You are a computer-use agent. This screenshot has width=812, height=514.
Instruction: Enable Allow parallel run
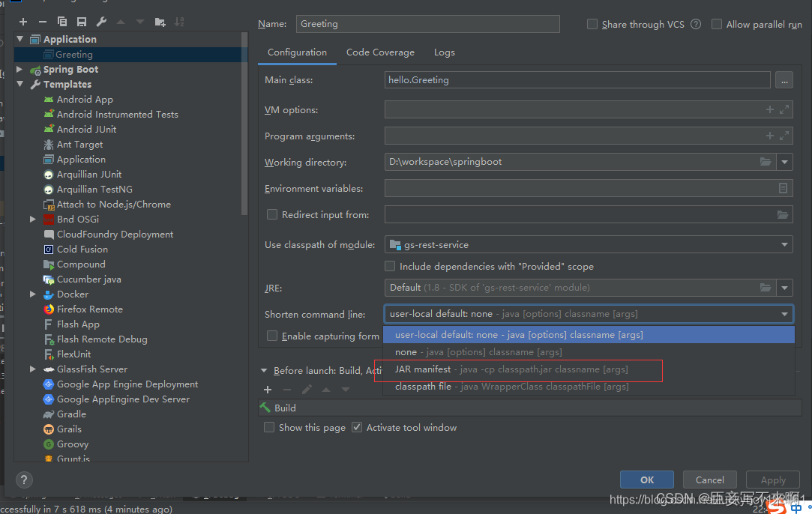click(x=716, y=24)
